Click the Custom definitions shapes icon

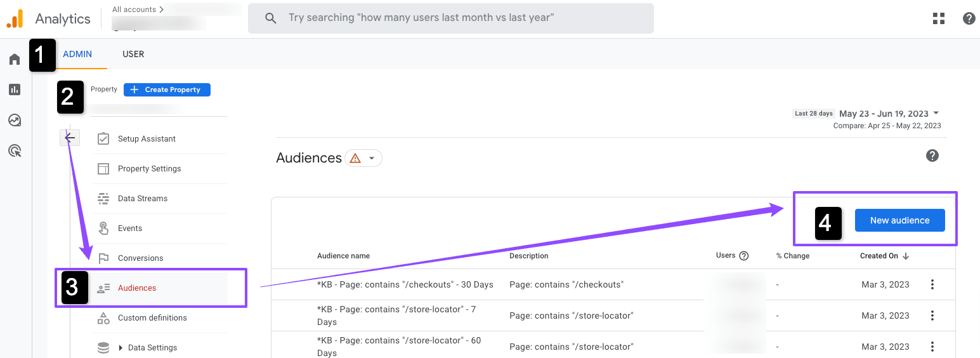[103, 318]
